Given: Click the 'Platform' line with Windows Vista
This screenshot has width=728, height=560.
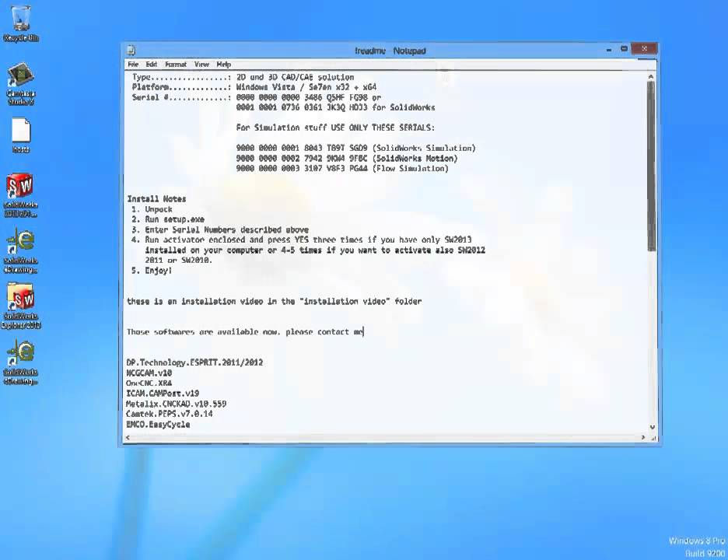Looking at the screenshot, I should 254,87.
